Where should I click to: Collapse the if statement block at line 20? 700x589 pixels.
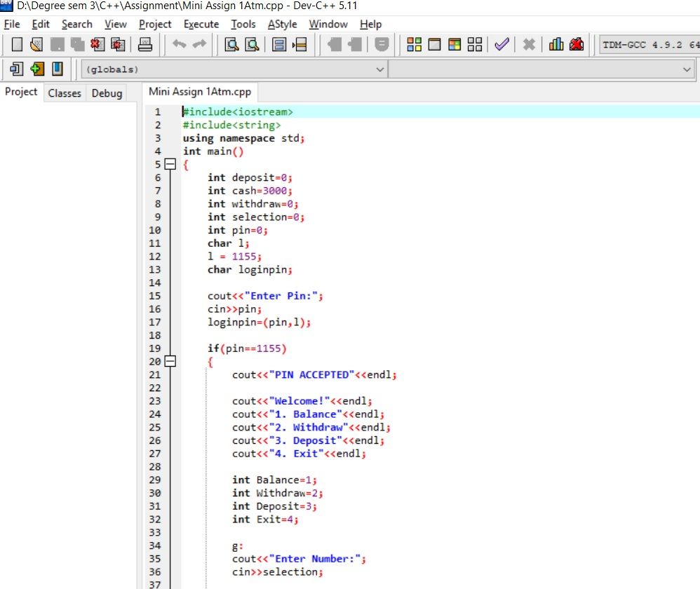coord(170,361)
